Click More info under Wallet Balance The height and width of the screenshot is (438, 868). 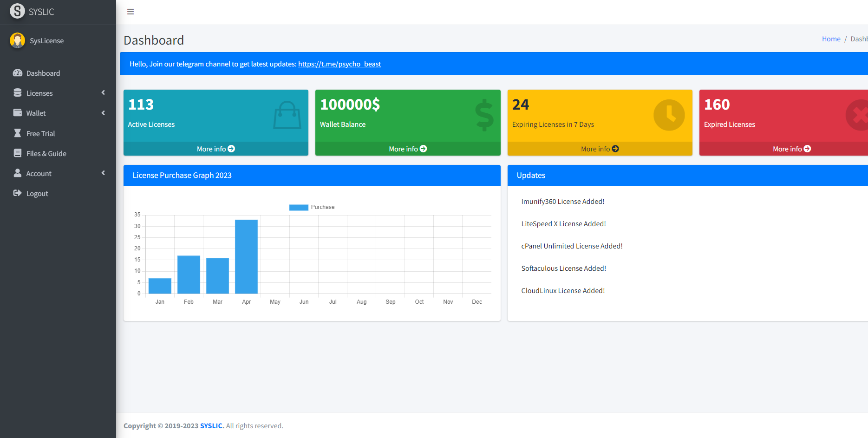pos(407,149)
